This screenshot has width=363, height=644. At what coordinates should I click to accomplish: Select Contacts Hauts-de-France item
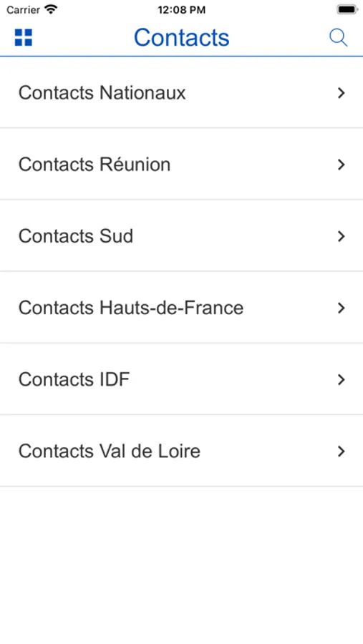181,308
